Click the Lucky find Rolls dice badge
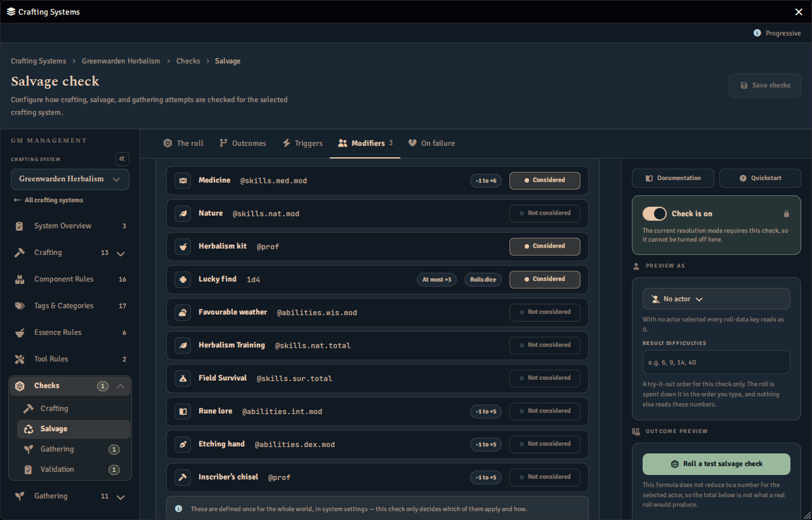This screenshot has height=520, width=812. (x=483, y=280)
